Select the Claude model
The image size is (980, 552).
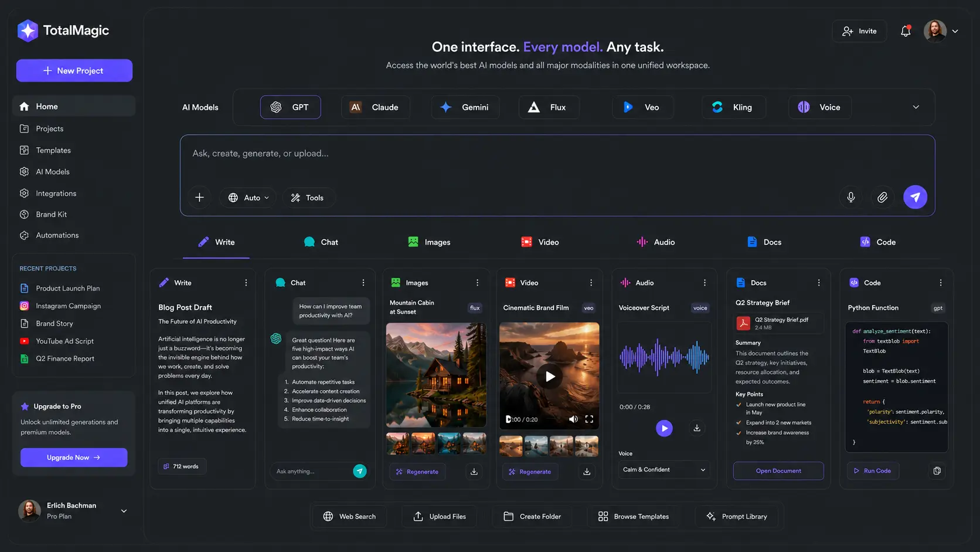coord(375,107)
